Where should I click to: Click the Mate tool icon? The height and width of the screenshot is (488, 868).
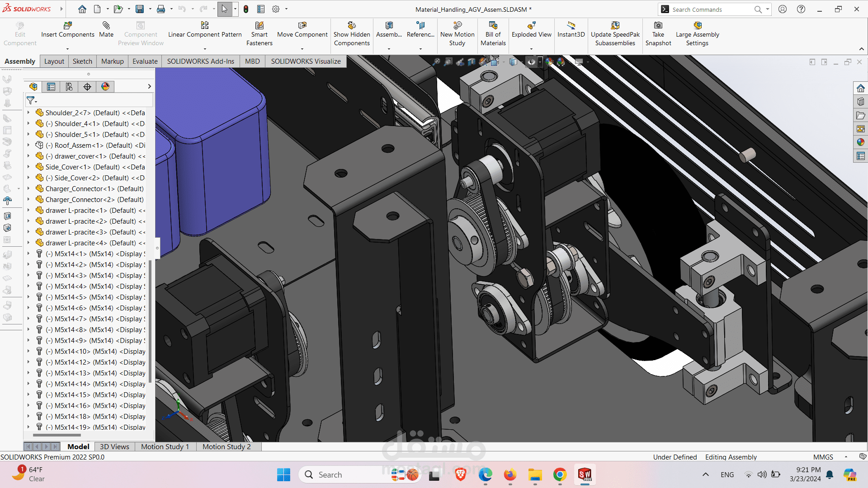(106, 26)
